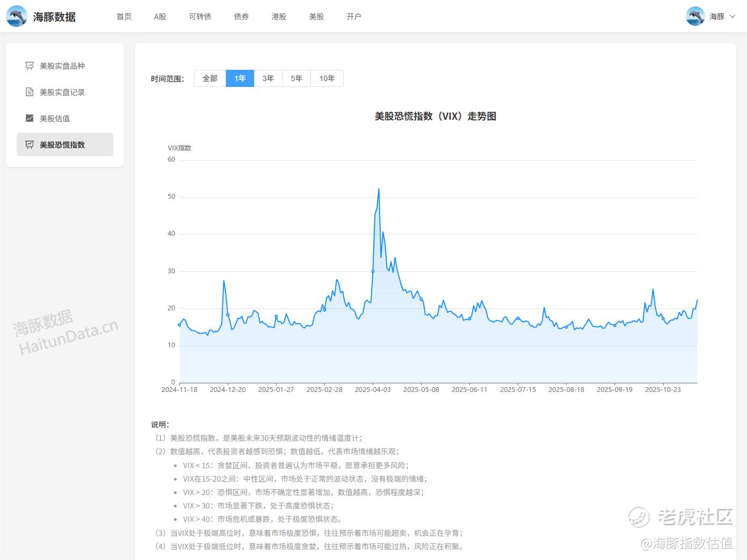Click the 海豚数据 dolphin logo
Screen dimensions: 747x560
click(x=17, y=17)
